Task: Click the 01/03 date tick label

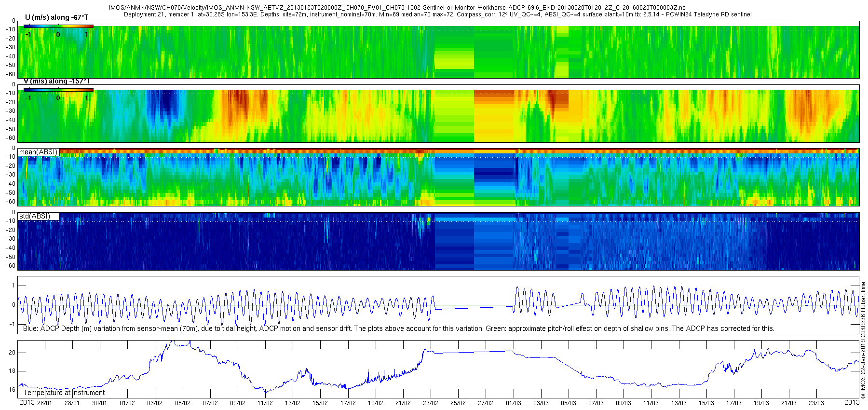Action: click(x=514, y=403)
